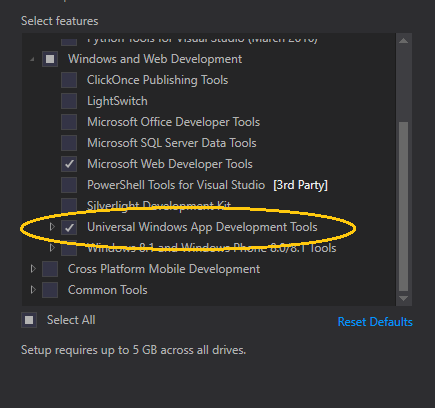Check Microsoft Office Developer Tools

69,122
